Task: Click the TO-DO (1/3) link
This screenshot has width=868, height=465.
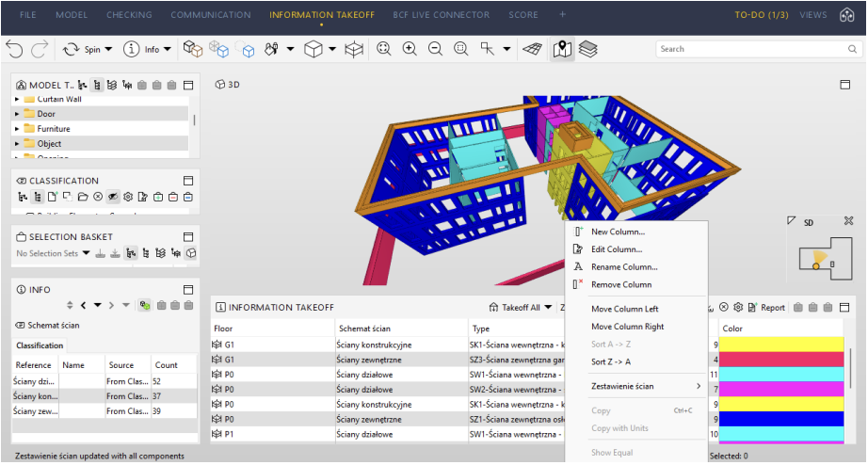Action: (762, 15)
